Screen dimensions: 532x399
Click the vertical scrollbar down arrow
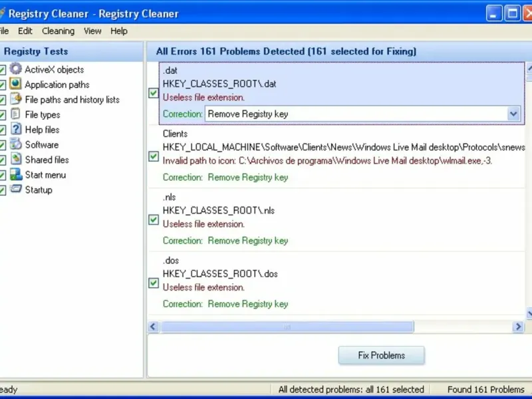[529, 313]
